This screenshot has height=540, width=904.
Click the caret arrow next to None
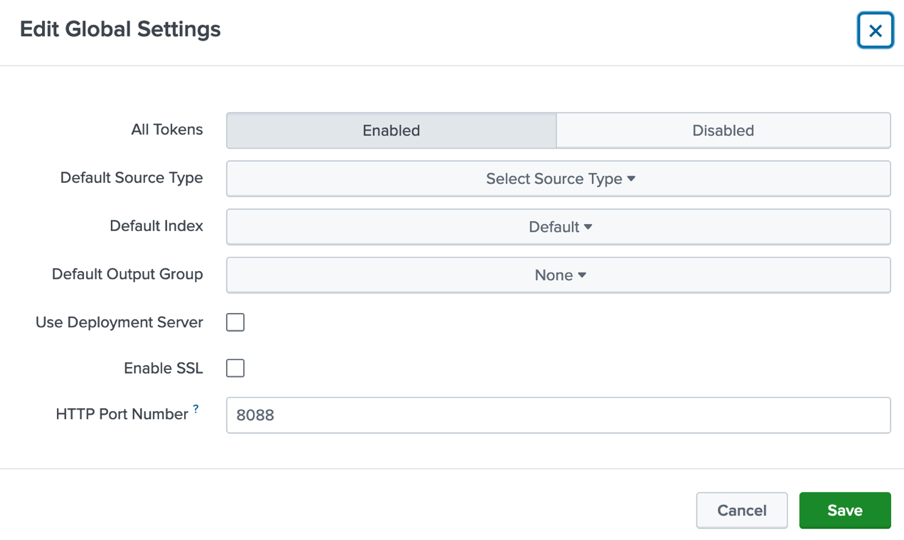coord(582,275)
